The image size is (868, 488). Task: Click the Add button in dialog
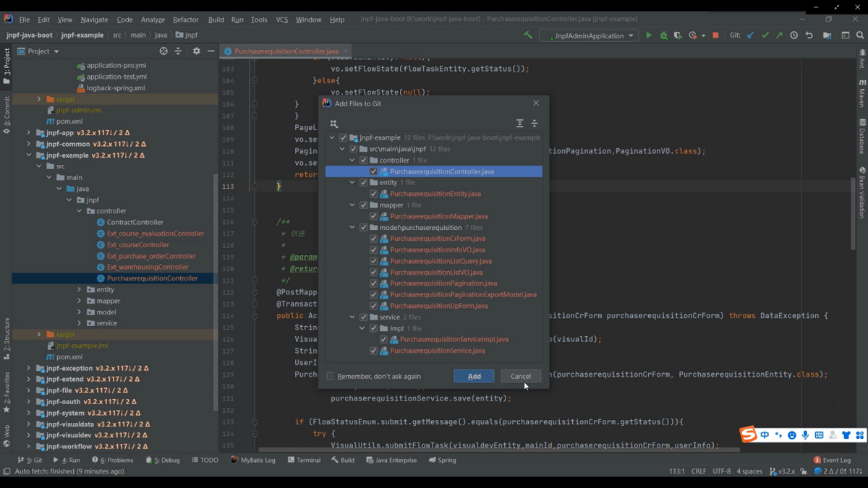pyautogui.click(x=474, y=377)
